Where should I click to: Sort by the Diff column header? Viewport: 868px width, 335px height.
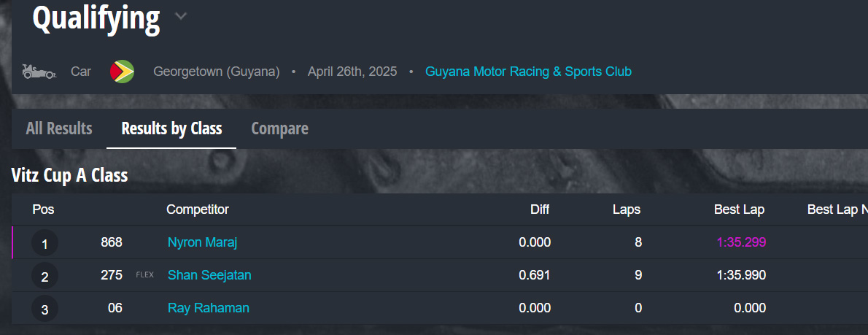pos(540,209)
